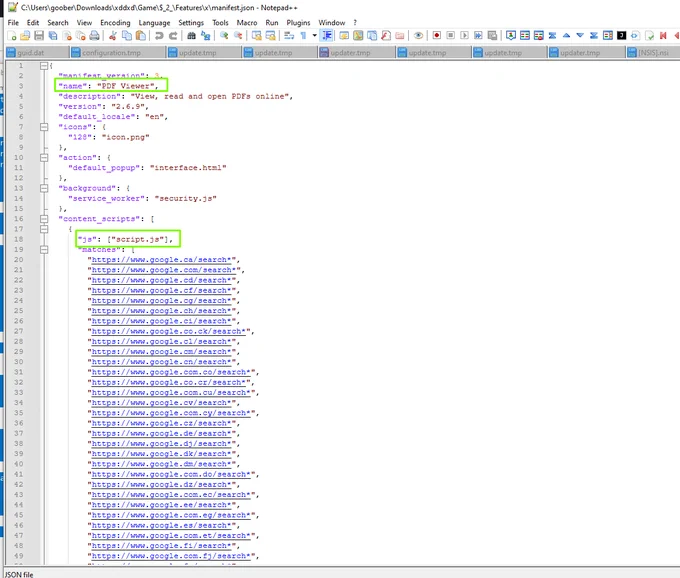Click the Close document icon
Viewport: 680px width, 578px height.
point(67,36)
